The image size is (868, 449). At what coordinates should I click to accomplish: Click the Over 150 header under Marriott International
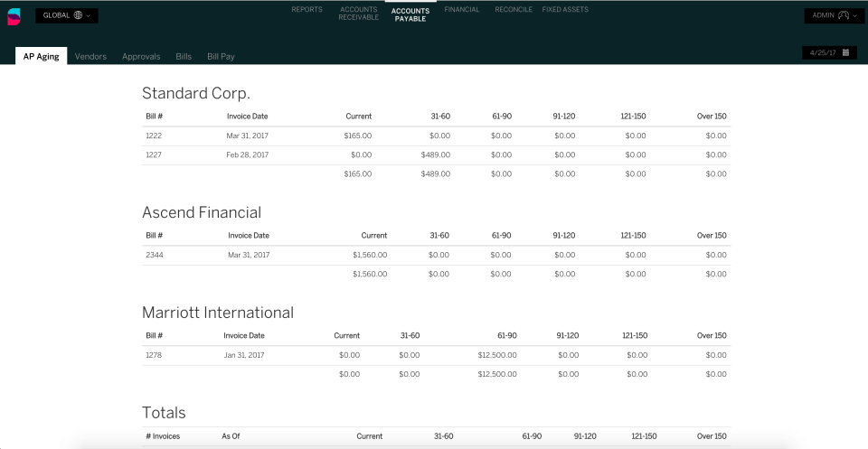pyautogui.click(x=712, y=336)
